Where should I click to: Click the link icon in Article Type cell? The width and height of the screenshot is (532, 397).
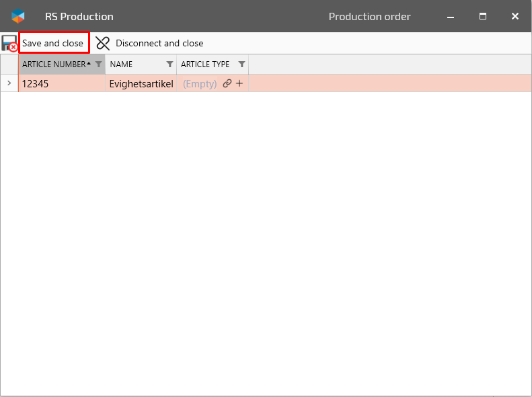[227, 84]
